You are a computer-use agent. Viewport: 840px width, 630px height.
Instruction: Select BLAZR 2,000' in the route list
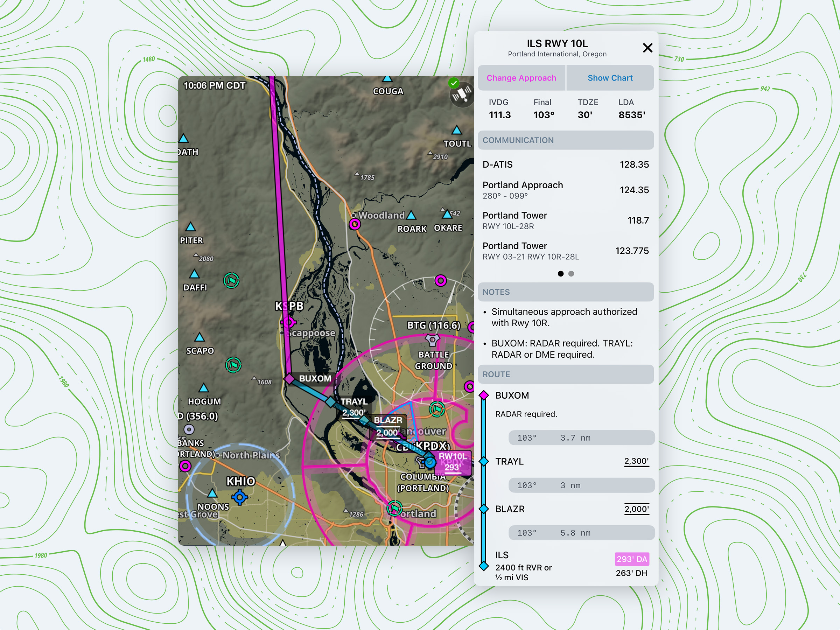click(566, 509)
